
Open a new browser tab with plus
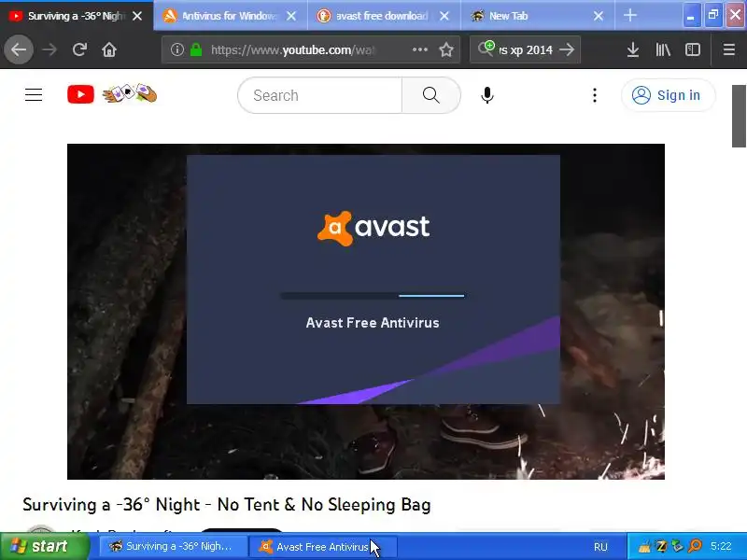point(629,16)
